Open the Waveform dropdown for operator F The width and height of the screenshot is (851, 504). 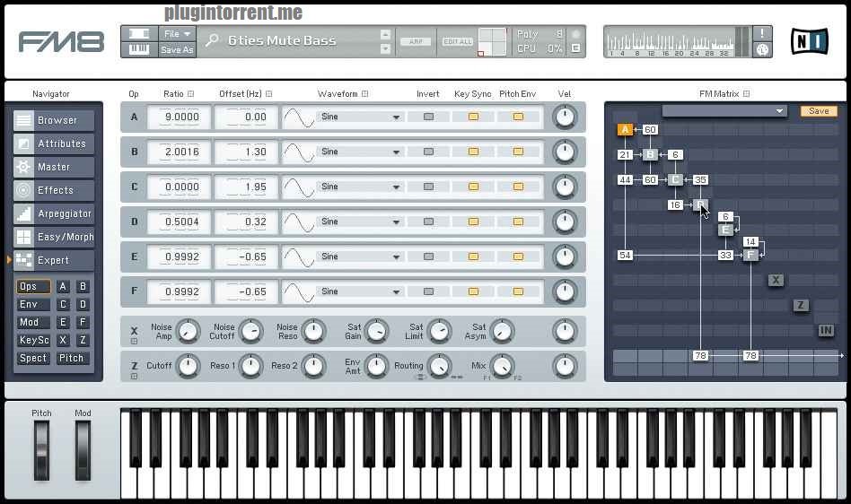pyautogui.click(x=360, y=291)
